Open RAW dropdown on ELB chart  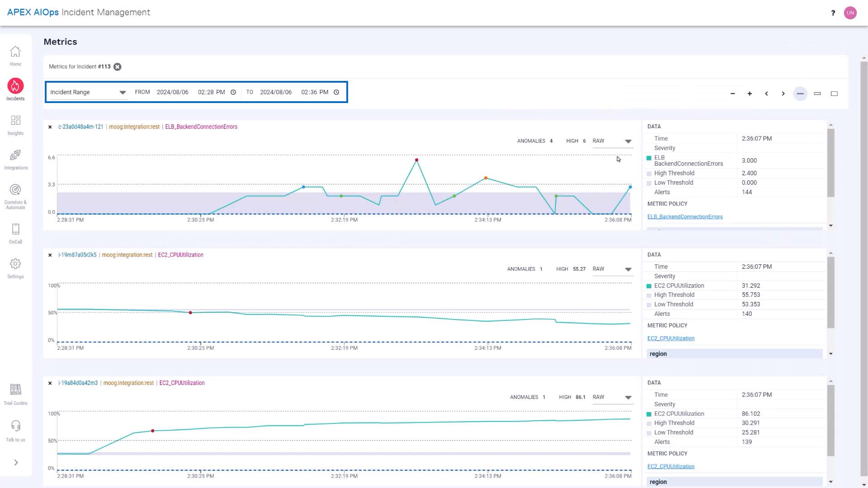612,141
